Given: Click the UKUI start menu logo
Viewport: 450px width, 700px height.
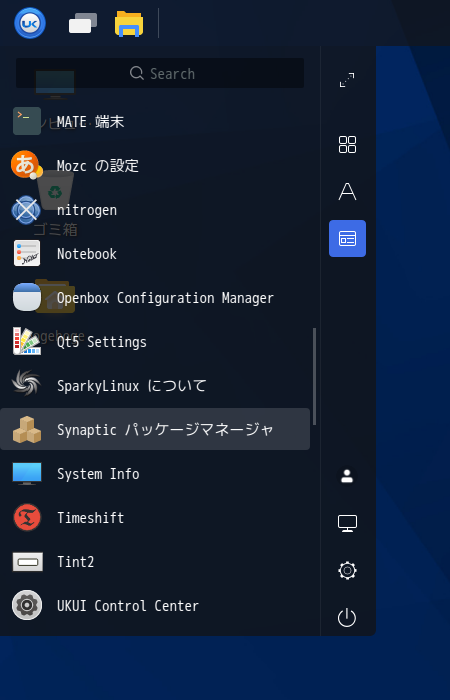Looking at the screenshot, I should pos(30,23).
